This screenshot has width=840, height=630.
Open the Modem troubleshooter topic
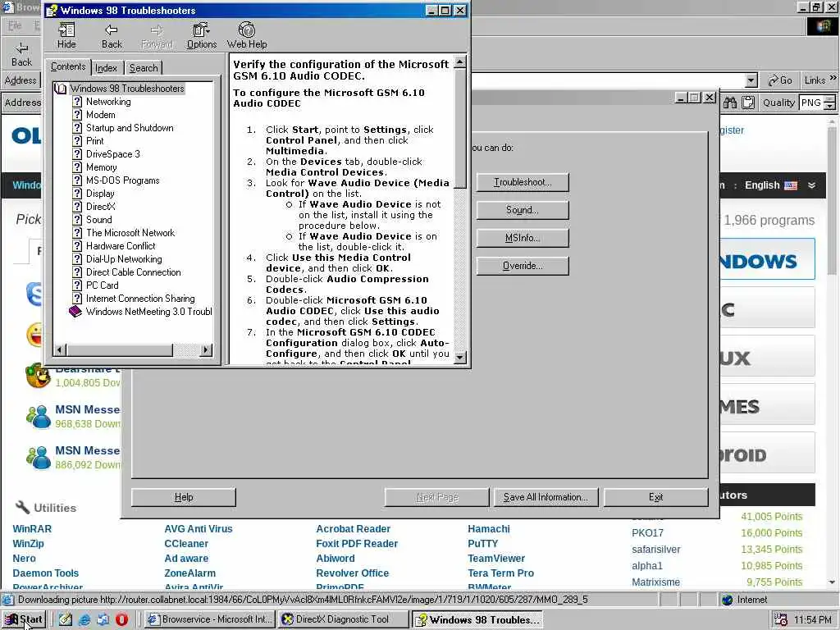click(x=101, y=115)
